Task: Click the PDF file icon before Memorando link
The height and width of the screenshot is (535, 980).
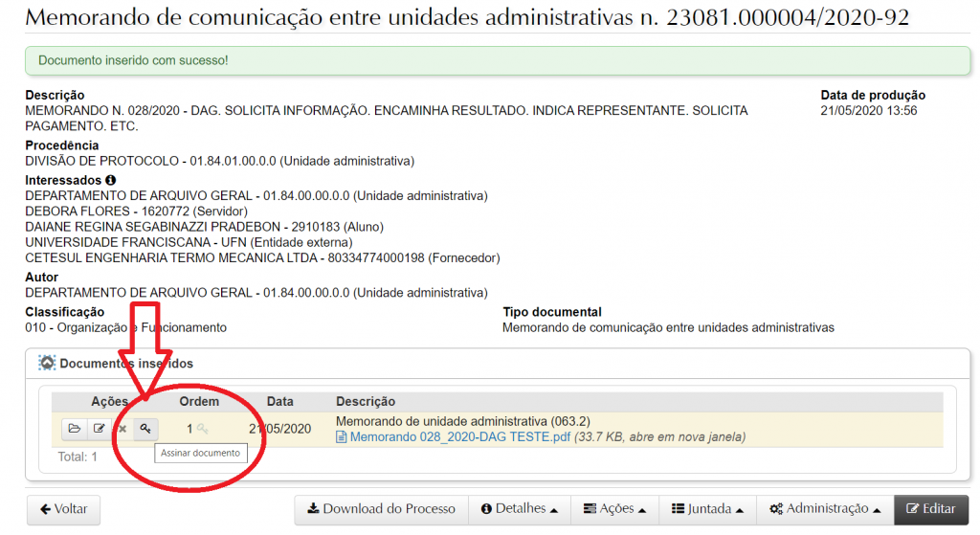Action: (342, 437)
